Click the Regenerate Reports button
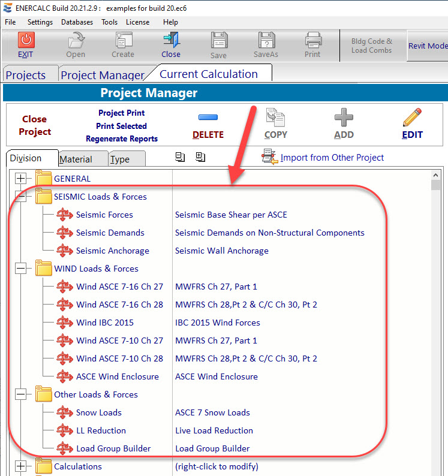Image resolution: width=448 pixels, height=476 pixels. pyautogui.click(x=122, y=138)
